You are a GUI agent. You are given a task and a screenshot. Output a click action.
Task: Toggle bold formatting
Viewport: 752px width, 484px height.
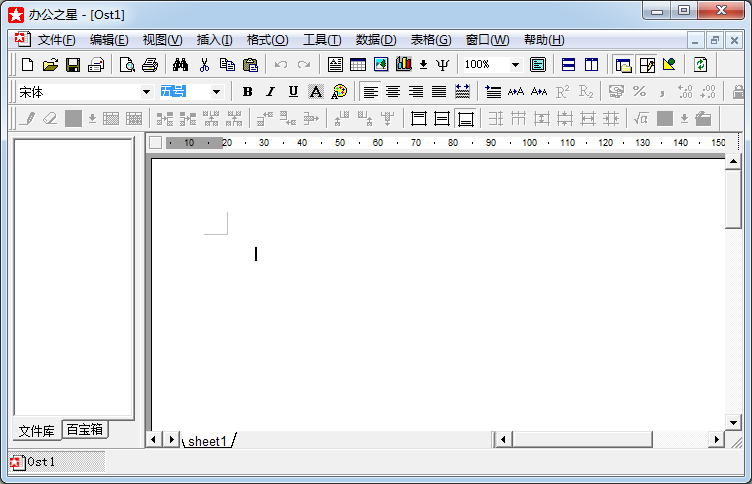click(247, 92)
